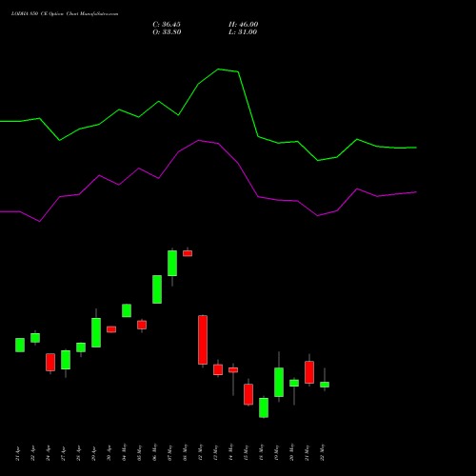Select the green candlestick above 29 Apr
Screen dimensions: 476x476
tap(96, 332)
